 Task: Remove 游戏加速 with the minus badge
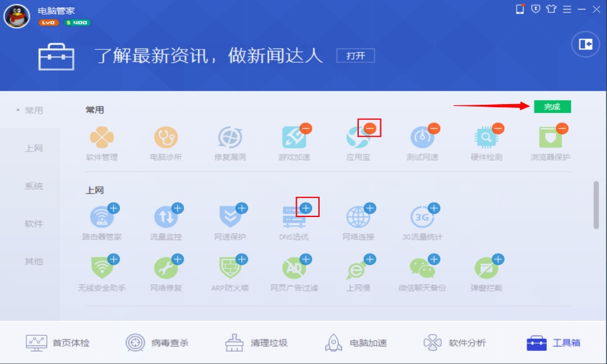(306, 129)
